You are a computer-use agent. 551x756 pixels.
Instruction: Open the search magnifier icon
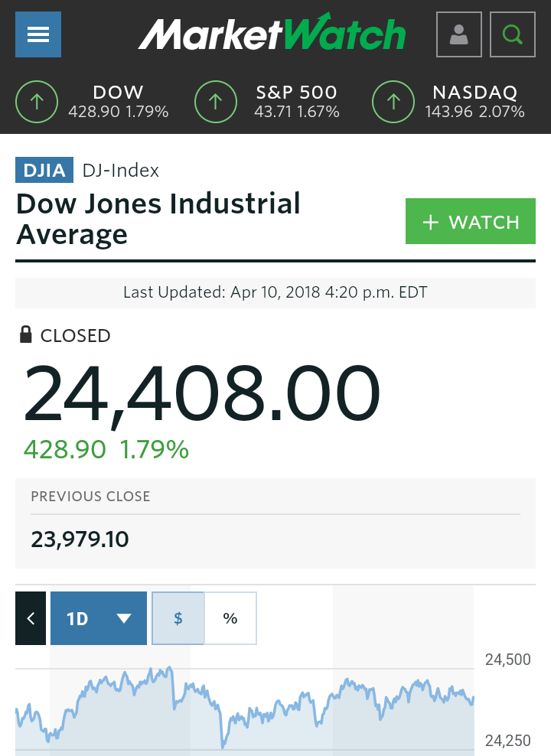[x=513, y=34]
